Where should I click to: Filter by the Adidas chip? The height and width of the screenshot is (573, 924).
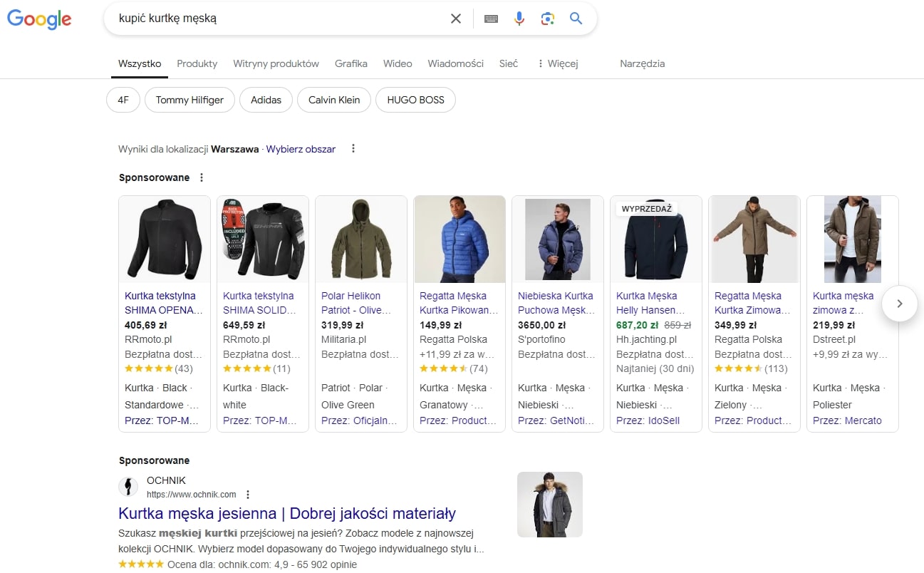pyautogui.click(x=266, y=100)
